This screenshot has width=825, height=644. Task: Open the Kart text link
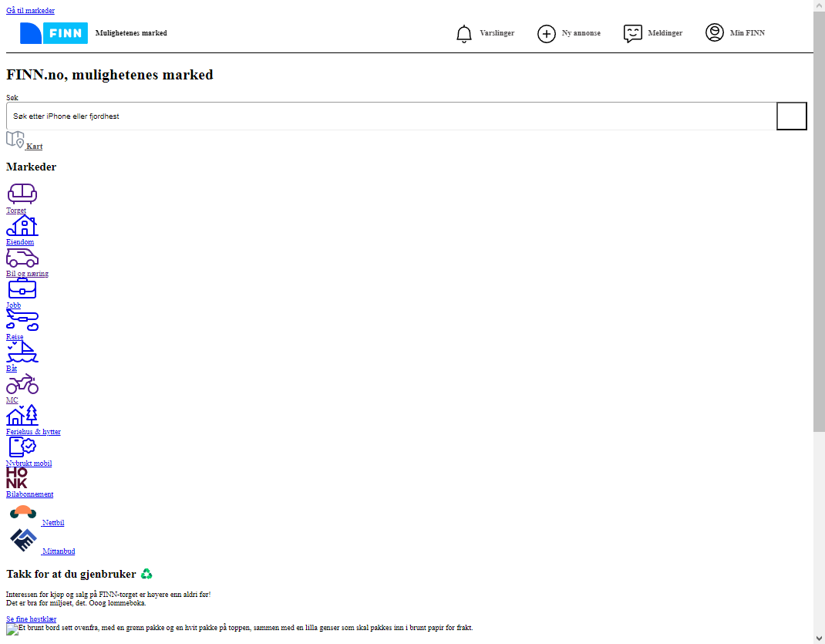pyautogui.click(x=34, y=147)
